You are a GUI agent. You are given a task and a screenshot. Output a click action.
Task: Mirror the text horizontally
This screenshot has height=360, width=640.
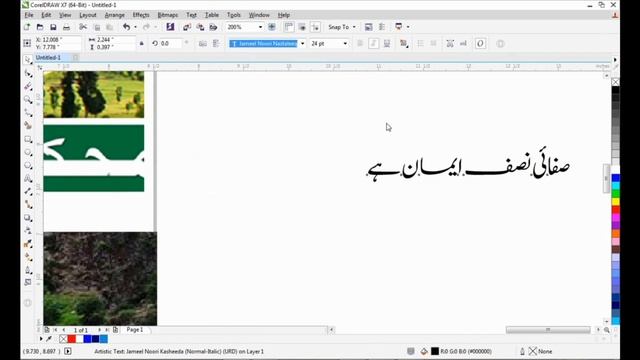(x=203, y=43)
